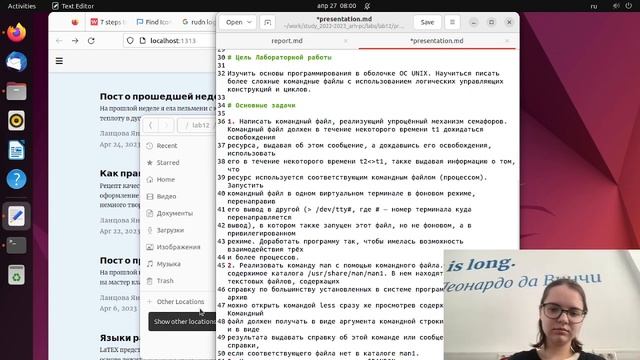The width and height of the screenshot is (640, 360).
Task: Switch the ru keyboard layout indicator
Action: click(x=594, y=6)
